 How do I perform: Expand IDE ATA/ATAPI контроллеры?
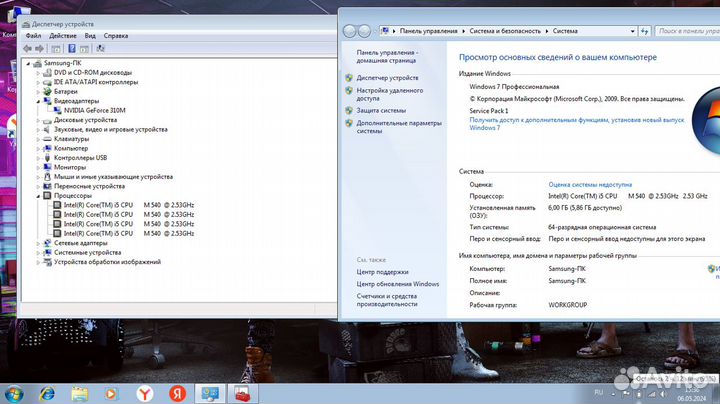[38, 82]
